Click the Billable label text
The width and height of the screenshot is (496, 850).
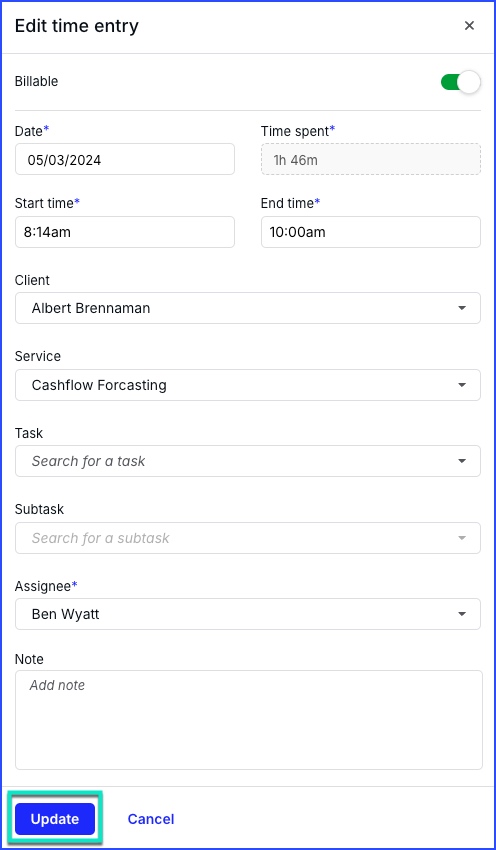36,81
